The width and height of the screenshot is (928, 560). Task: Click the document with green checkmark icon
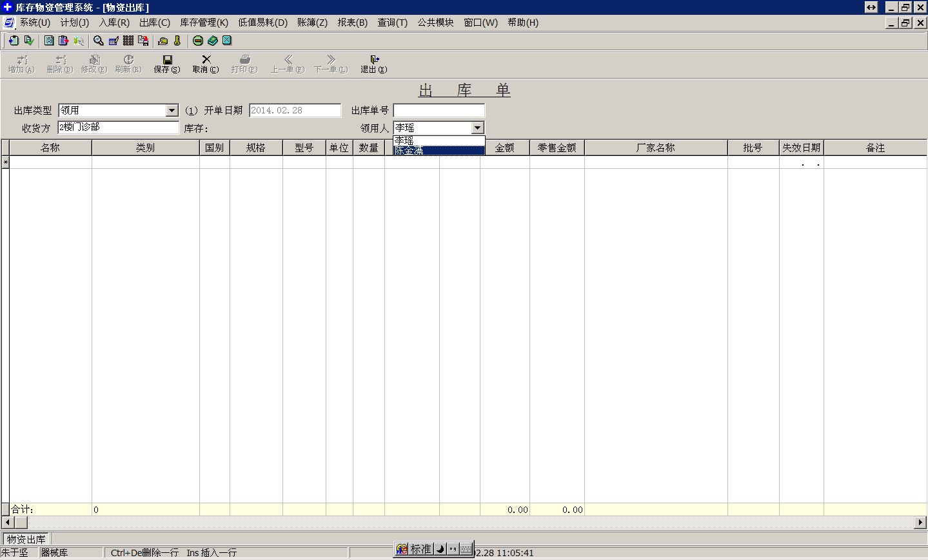coord(28,41)
